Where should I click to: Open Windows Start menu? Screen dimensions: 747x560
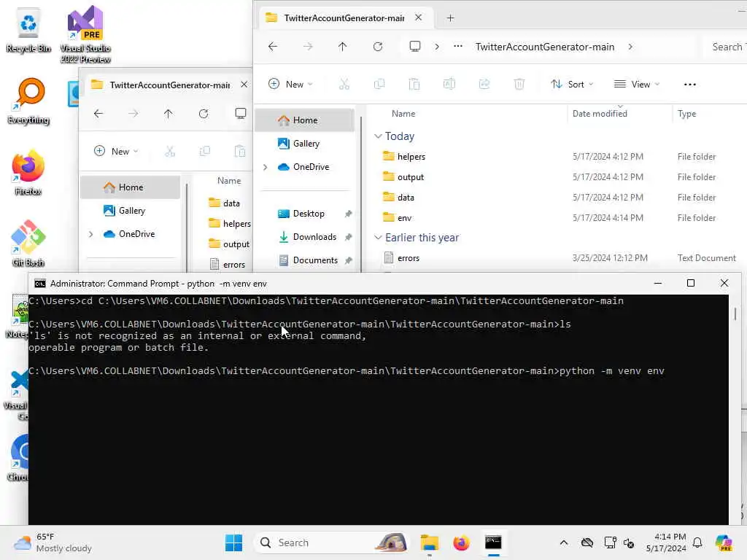pos(233,542)
